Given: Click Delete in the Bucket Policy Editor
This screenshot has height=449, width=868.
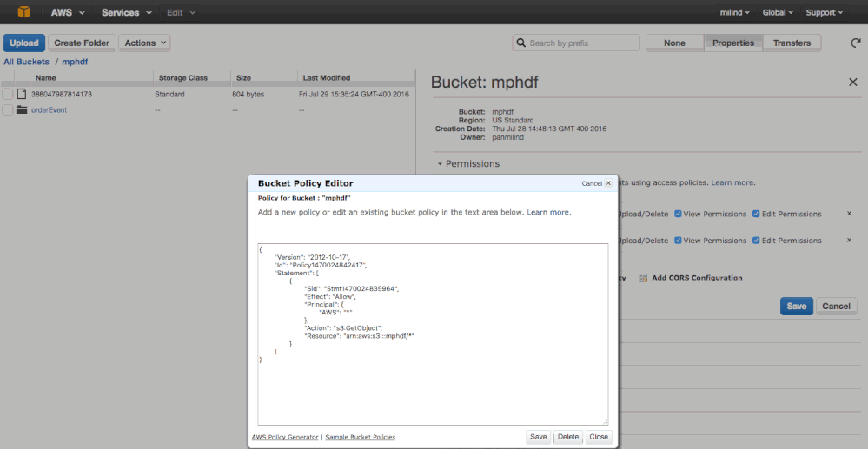Looking at the screenshot, I should 568,437.
